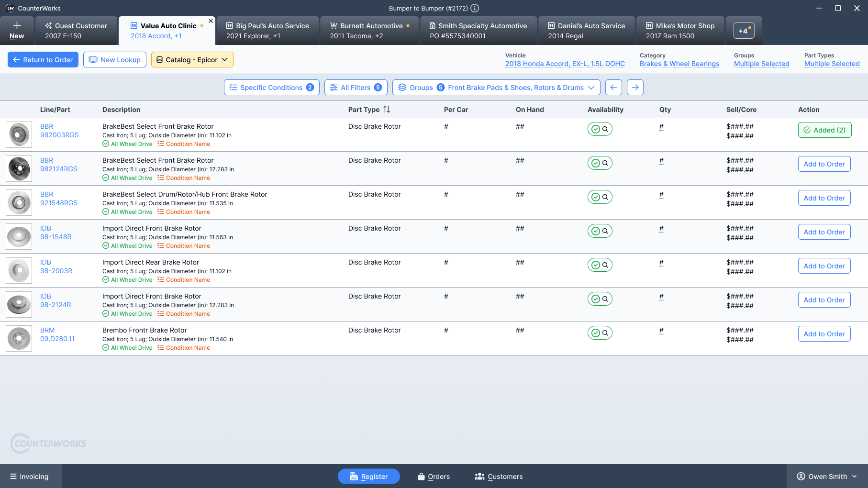Click availability search icon for BBR 982124RGS
Viewport: 868px width, 488px height.
(x=605, y=163)
